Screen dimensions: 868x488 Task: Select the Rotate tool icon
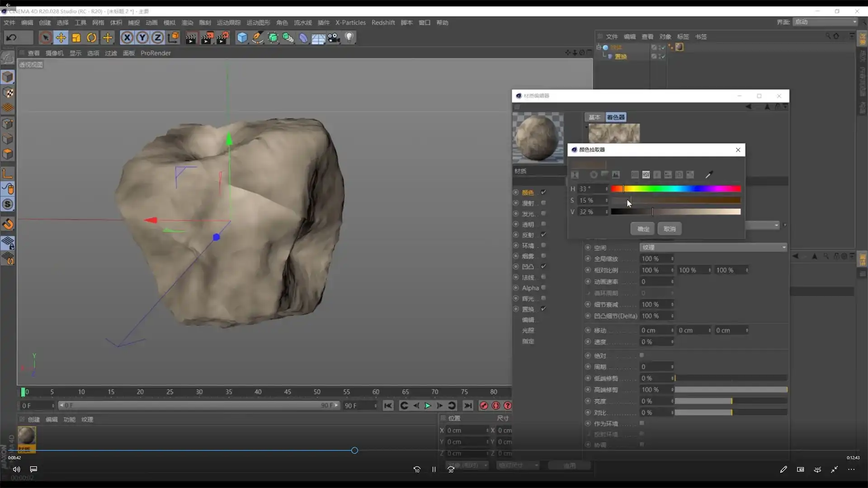click(x=92, y=38)
